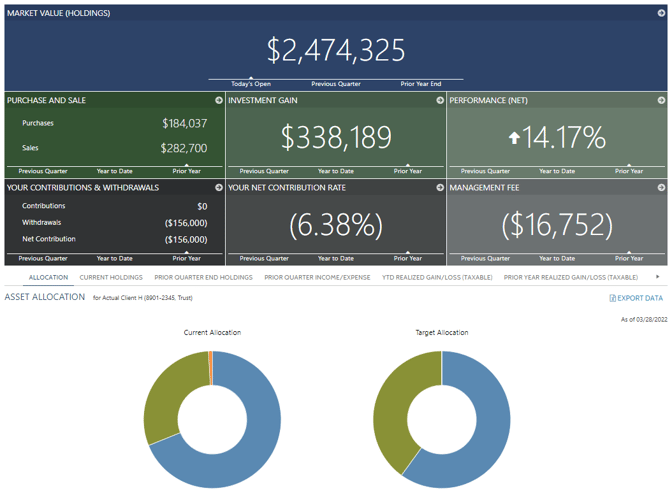The height and width of the screenshot is (498, 672).
Task: Open Performance (Net) detail arrow icon
Action: [x=661, y=100]
